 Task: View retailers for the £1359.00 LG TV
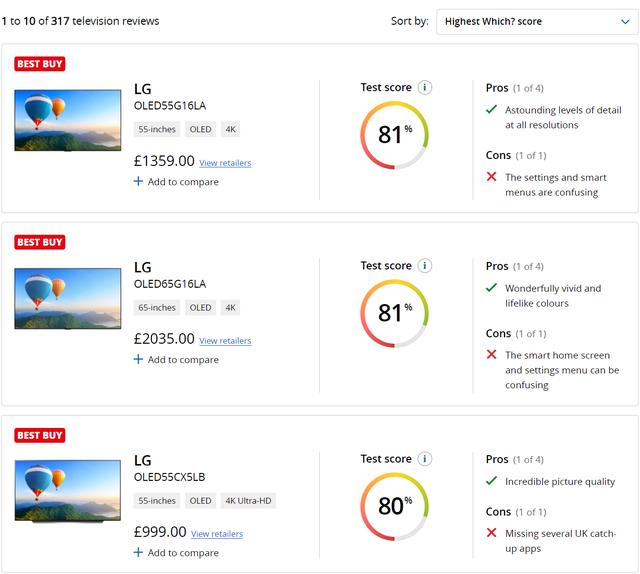(x=225, y=163)
